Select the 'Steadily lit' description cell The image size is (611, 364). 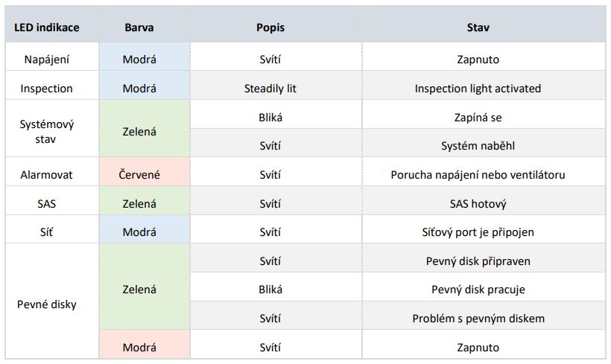pos(270,88)
